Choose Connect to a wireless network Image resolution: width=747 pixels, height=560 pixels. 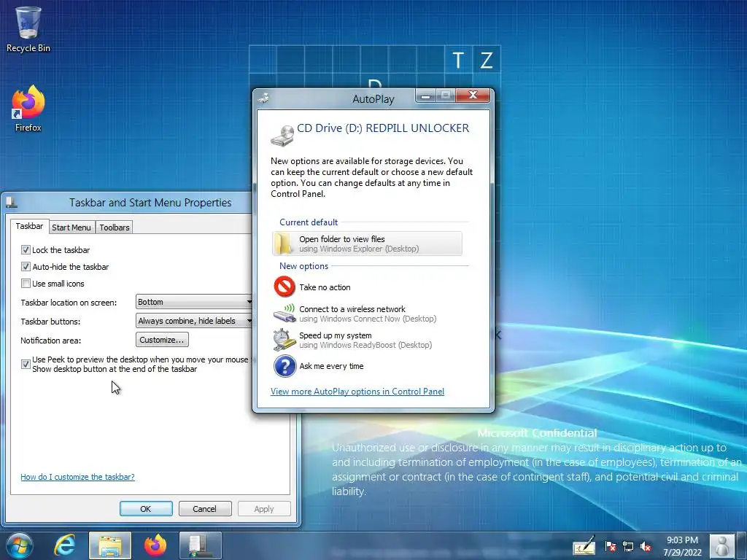point(368,314)
